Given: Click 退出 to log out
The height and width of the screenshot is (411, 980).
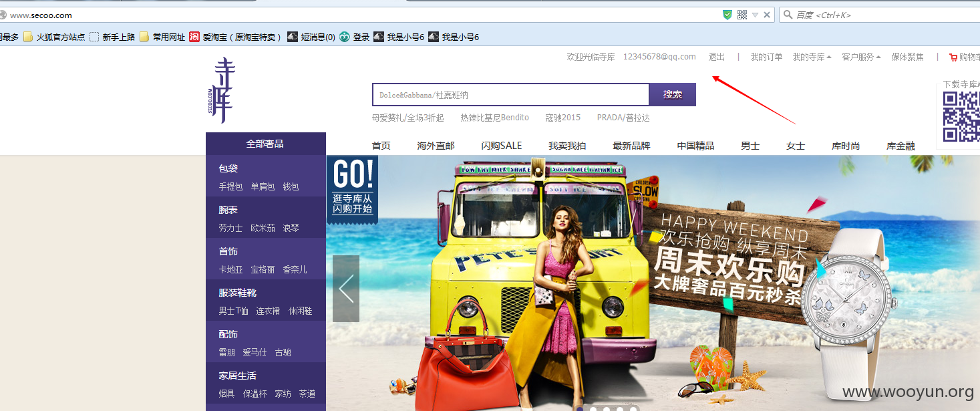Looking at the screenshot, I should (716, 57).
